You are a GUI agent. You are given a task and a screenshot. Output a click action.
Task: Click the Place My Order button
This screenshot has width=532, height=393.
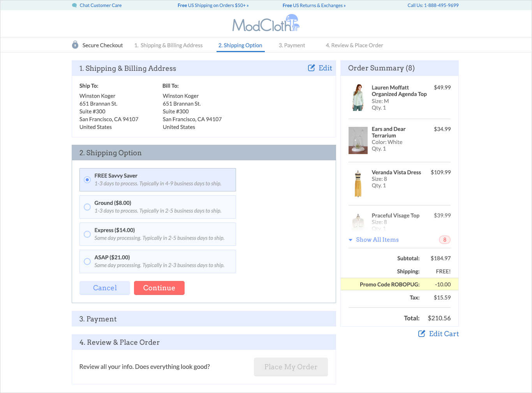point(291,367)
